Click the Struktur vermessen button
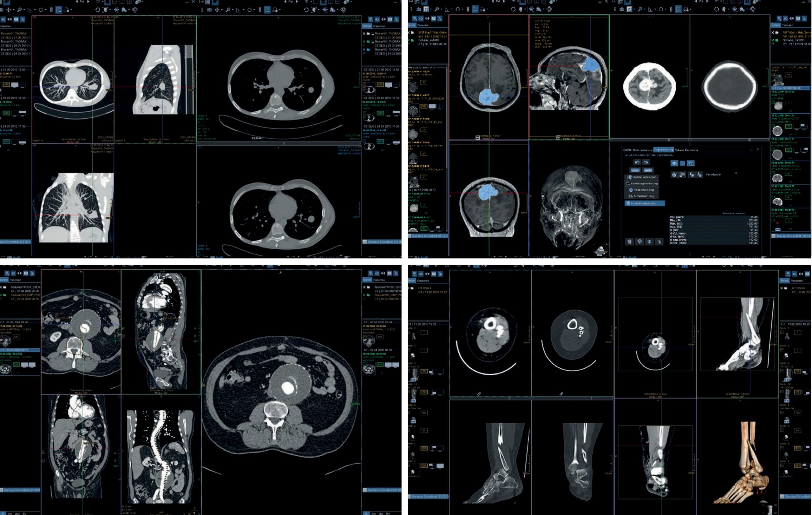This screenshot has width=812, height=515. tap(642, 177)
